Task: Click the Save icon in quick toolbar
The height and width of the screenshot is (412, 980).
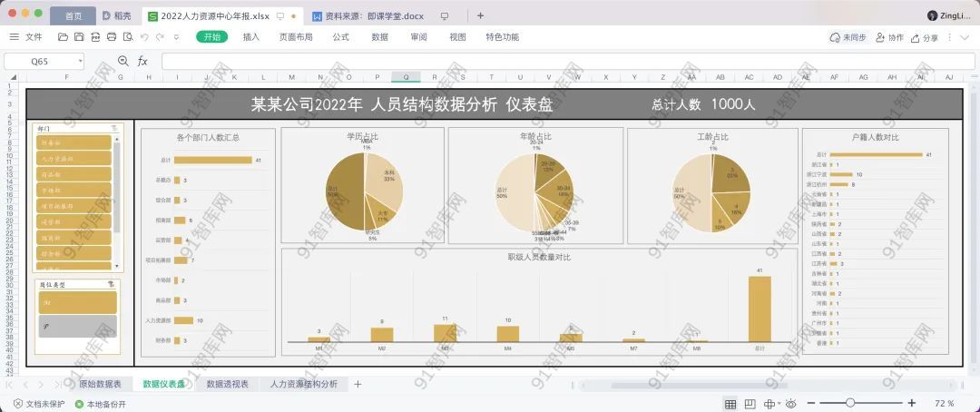Action: tap(79, 37)
